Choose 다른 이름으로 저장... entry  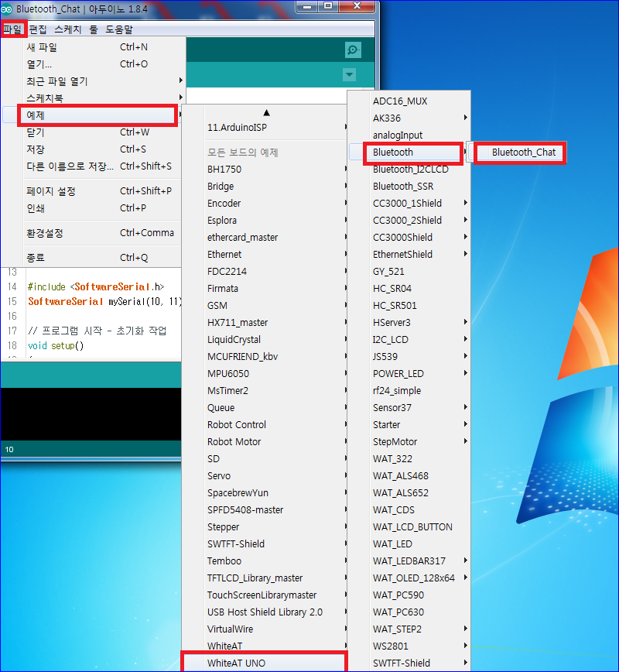(93, 166)
